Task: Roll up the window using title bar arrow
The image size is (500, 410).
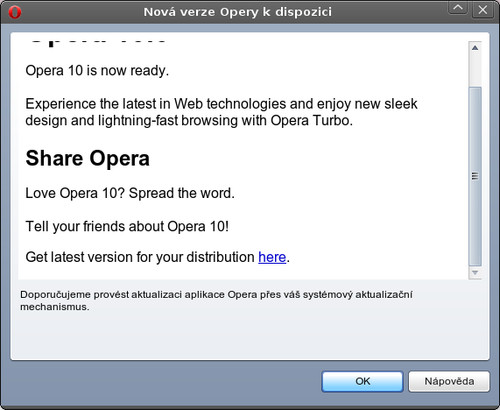Action: pos(458,9)
